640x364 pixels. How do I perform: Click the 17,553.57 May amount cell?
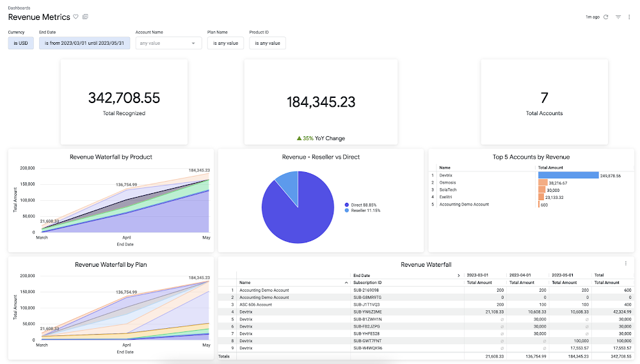click(x=580, y=348)
